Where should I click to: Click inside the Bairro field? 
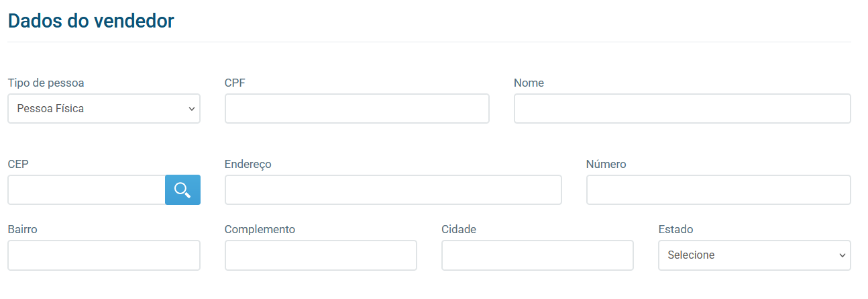click(104, 255)
